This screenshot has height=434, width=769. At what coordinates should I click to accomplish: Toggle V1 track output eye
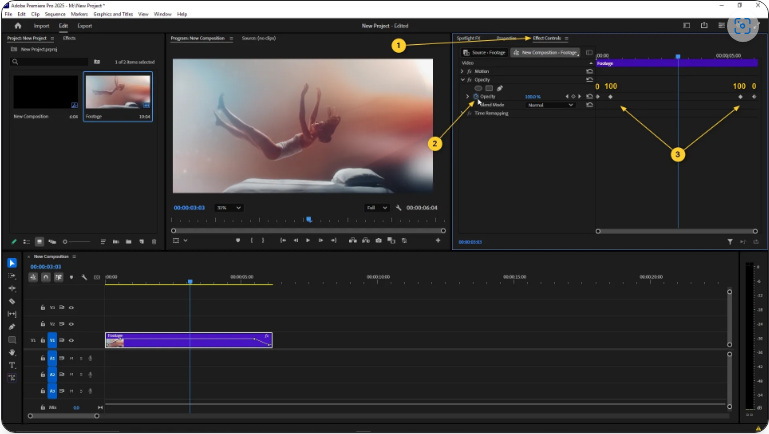(71, 340)
